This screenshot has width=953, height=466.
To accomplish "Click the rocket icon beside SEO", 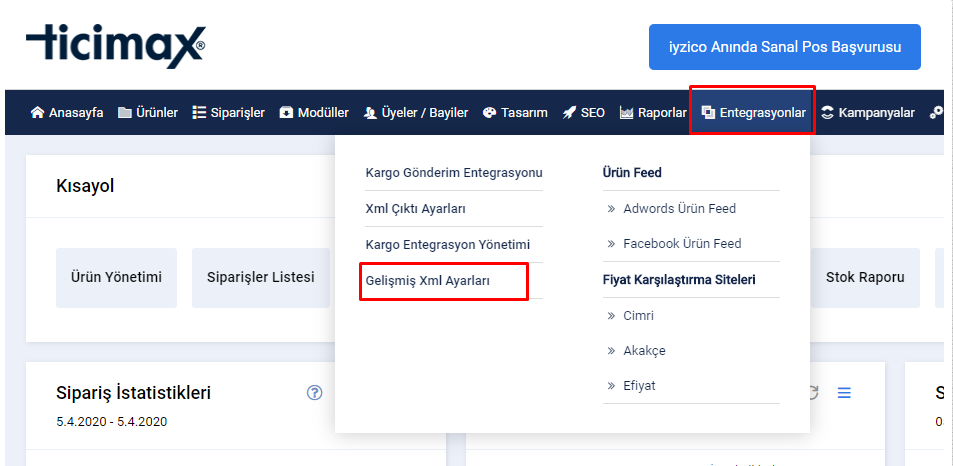I will tap(569, 113).
